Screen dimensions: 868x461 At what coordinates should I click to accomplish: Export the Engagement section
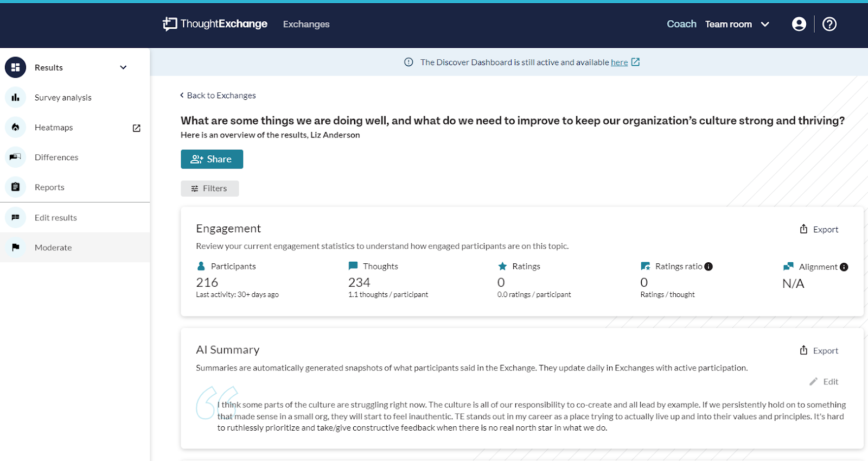click(819, 229)
